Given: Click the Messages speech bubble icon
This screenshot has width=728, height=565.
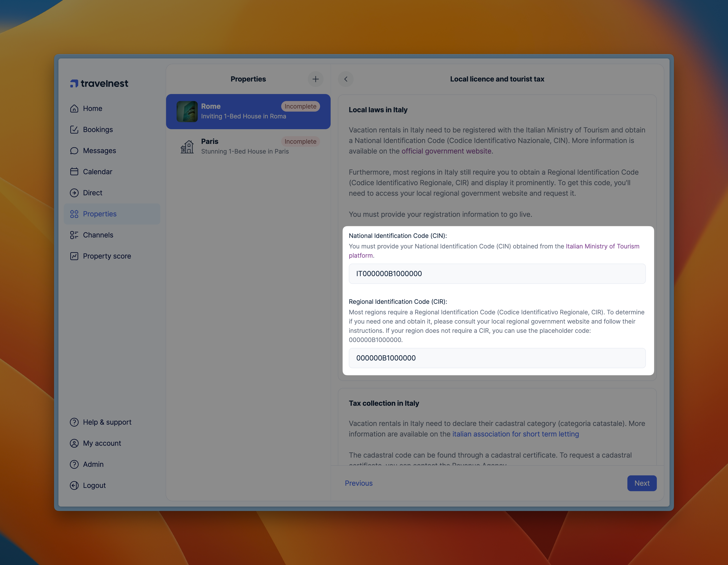Looking at the screenshot, I should click(74, 151).
